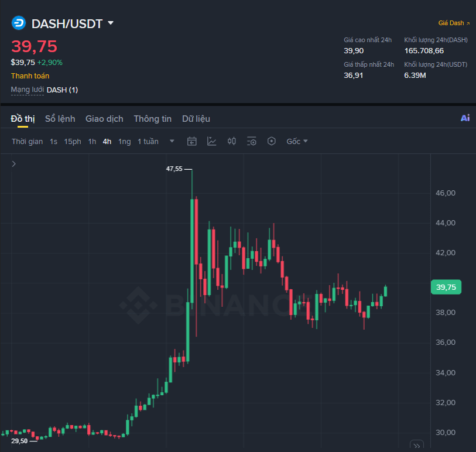476x452 pixels.
Task: Open the Giá Dash link
Action: click(x=454, y=23)
